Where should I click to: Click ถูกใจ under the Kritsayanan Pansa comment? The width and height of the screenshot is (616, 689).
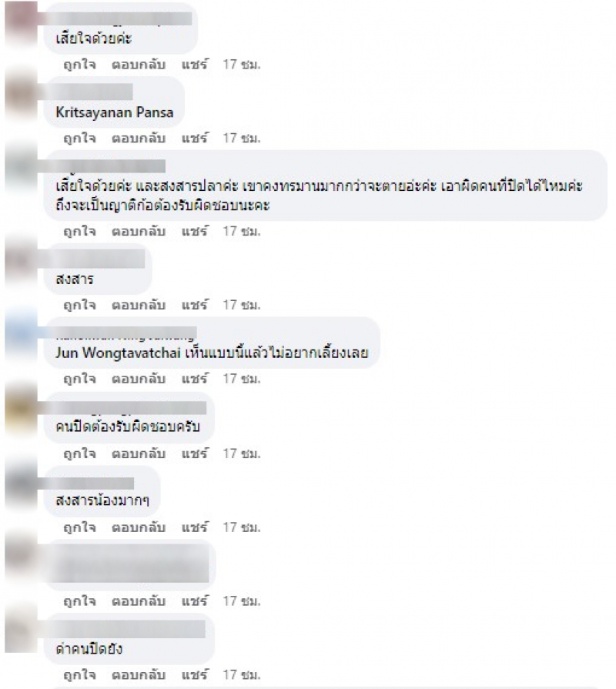[x=79, y=138]
